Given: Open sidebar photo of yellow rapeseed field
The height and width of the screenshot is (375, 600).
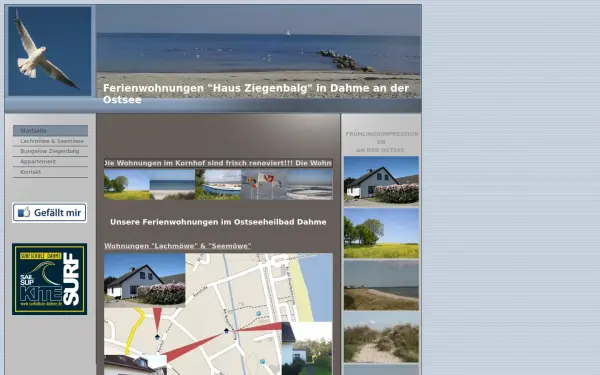Looking at the screenshot, I should tap(381, 233).
